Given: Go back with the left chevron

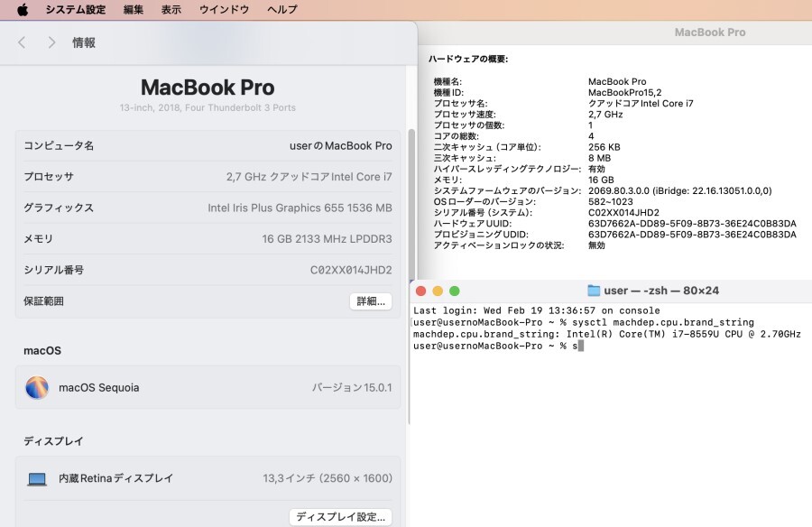Looking at the screenshot, I should coord(22,42).
